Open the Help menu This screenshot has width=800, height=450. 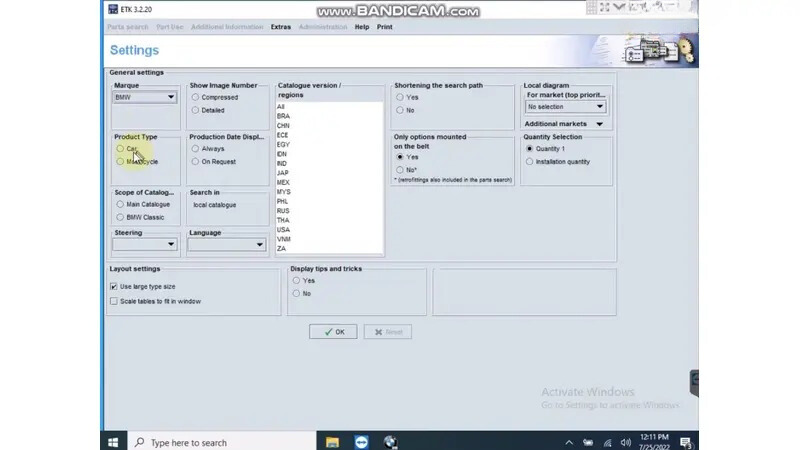pyautogui.click(x=362, y=27)
